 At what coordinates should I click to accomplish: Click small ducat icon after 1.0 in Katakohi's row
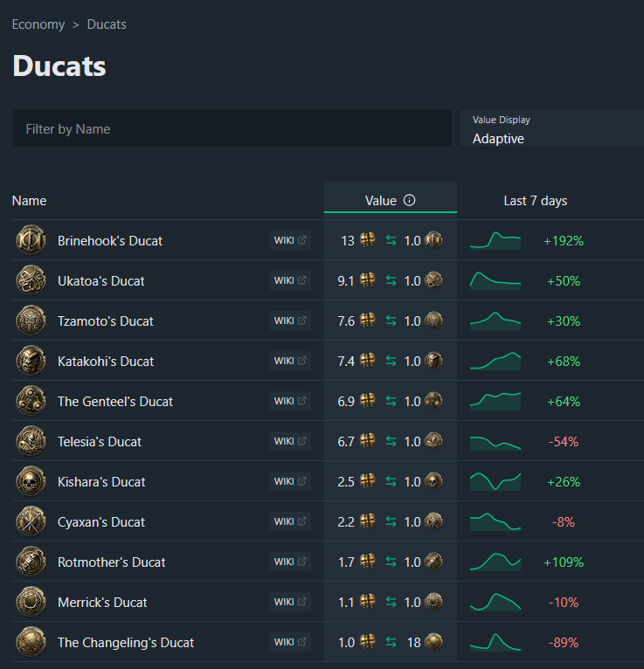(x=433, y=361)
